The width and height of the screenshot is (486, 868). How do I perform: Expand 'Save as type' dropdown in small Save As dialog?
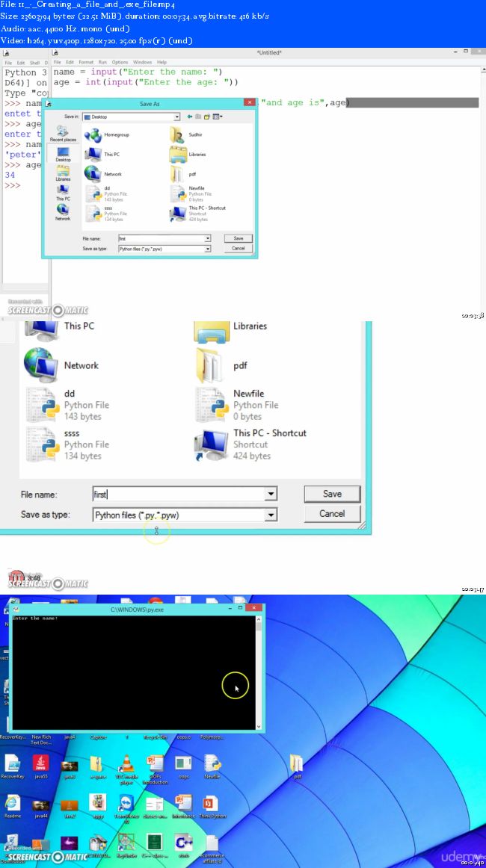tap(208, 249)
